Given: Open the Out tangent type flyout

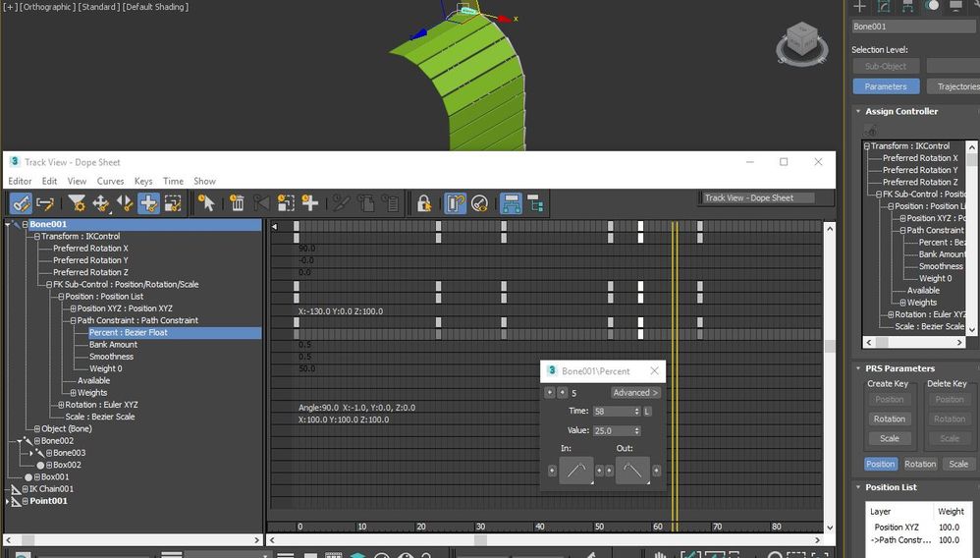Looking at the screenshot, I should tap(631, 471).
